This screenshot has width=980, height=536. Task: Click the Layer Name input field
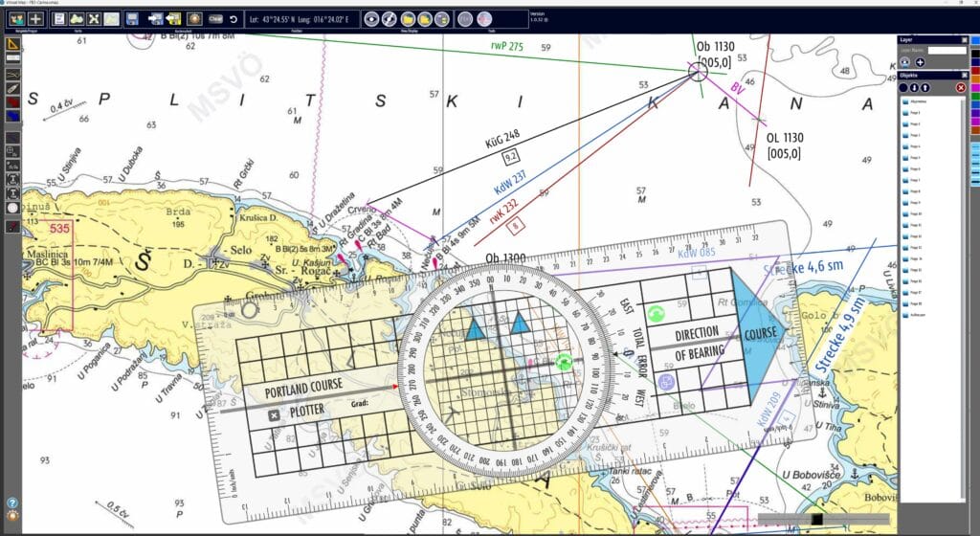[947, 50]
